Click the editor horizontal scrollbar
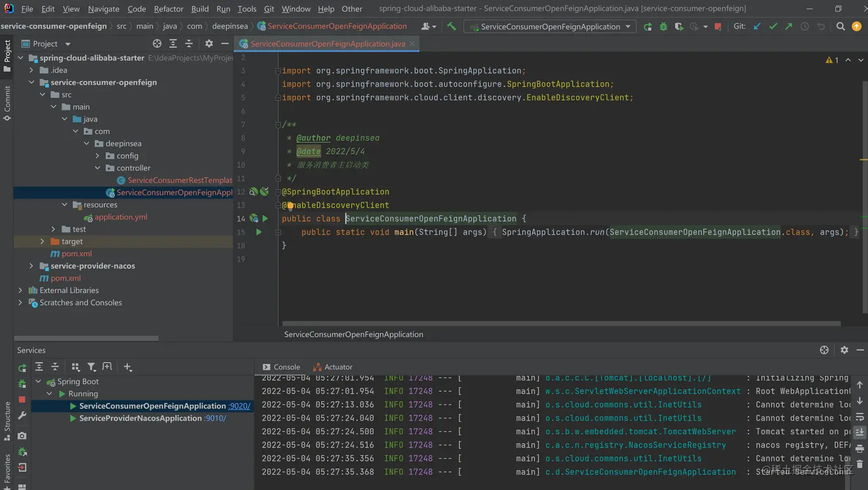This screenshot has width=868, height=490. (561, 324)
